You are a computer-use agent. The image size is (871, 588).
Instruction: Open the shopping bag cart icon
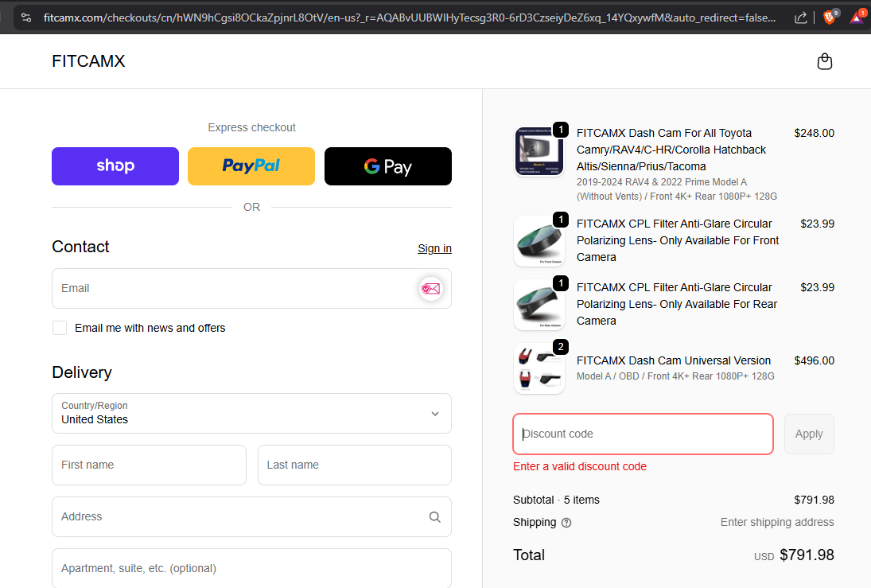pyautogui.click(x=824, y=61)
